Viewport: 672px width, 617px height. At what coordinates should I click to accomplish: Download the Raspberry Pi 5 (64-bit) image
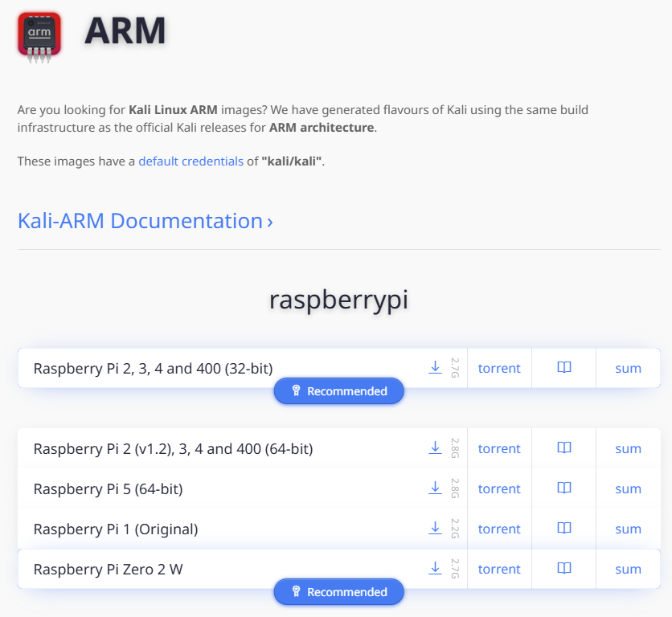coord(435,488)
